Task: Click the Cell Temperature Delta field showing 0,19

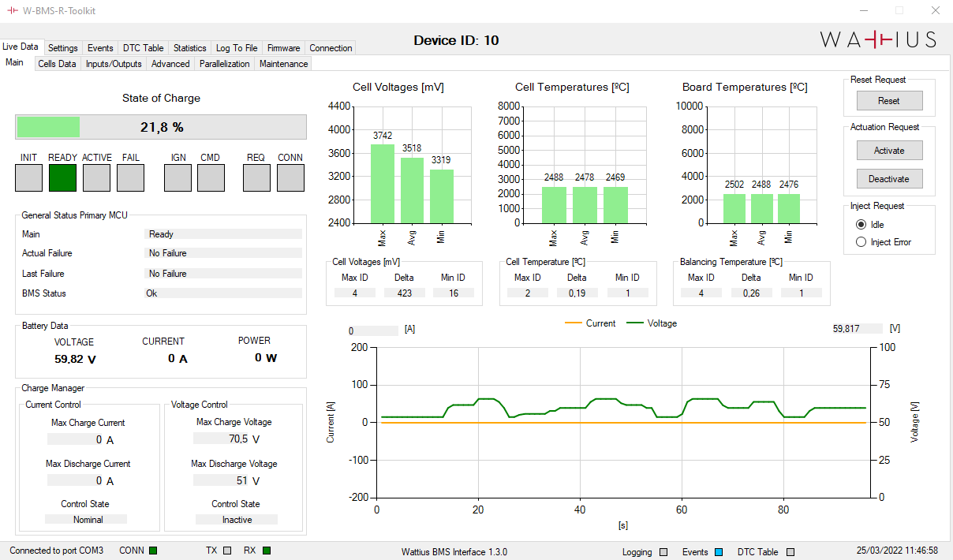Action: [x=577, y=293]
